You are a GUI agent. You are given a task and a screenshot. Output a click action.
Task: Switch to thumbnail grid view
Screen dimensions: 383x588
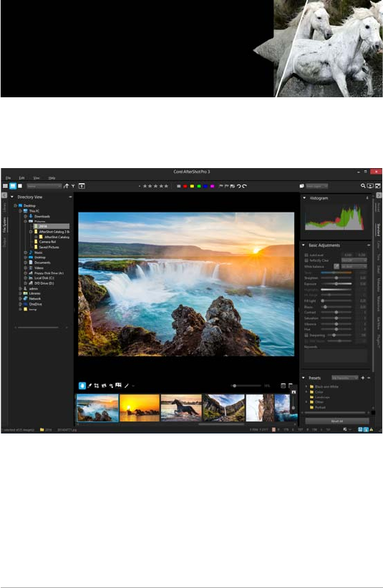[x=5, y=186]
